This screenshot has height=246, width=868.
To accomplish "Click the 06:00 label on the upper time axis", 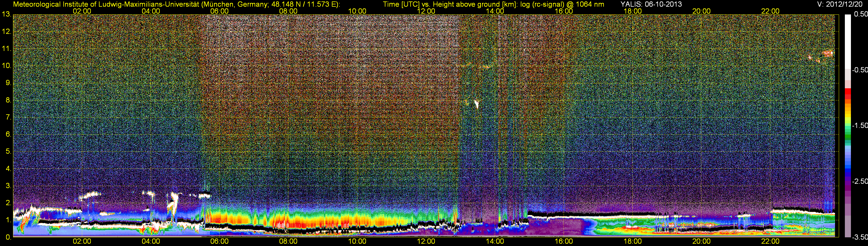I will click(x=219, y=11).
